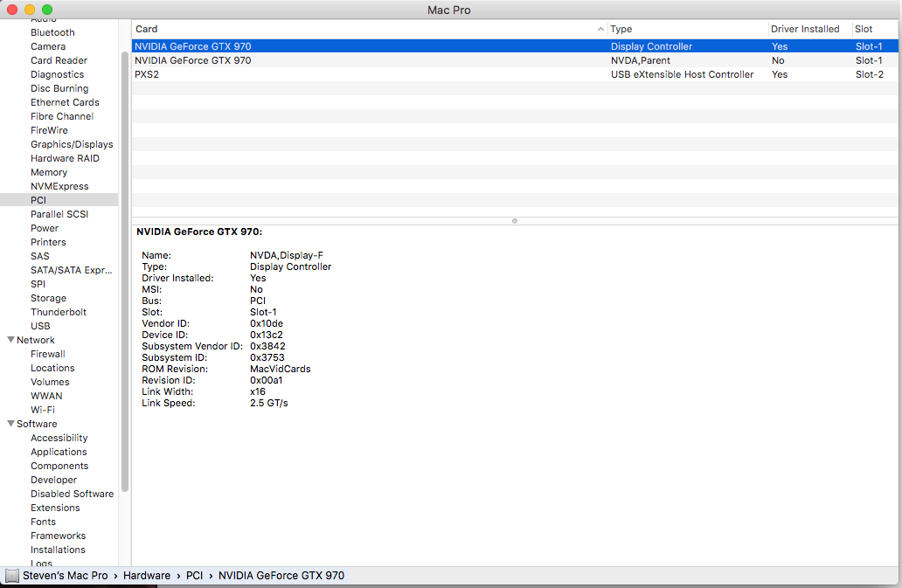Open Graphics/Displays section
Image resolution: width=902 pixels, height=588 pixels.
(72, 144)
